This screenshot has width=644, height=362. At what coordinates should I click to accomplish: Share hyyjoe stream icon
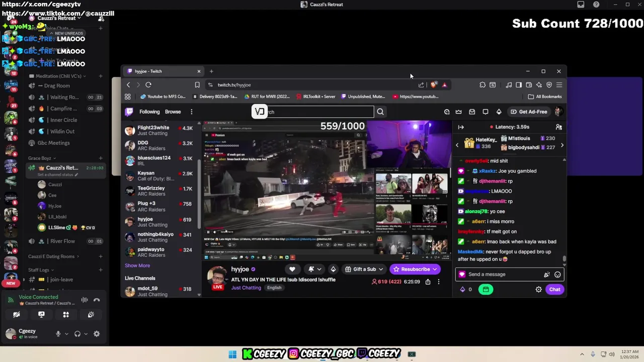[x=428, y=282]
